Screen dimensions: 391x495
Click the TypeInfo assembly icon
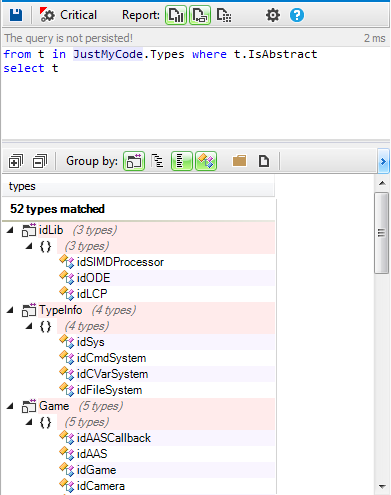pos(29,310)
